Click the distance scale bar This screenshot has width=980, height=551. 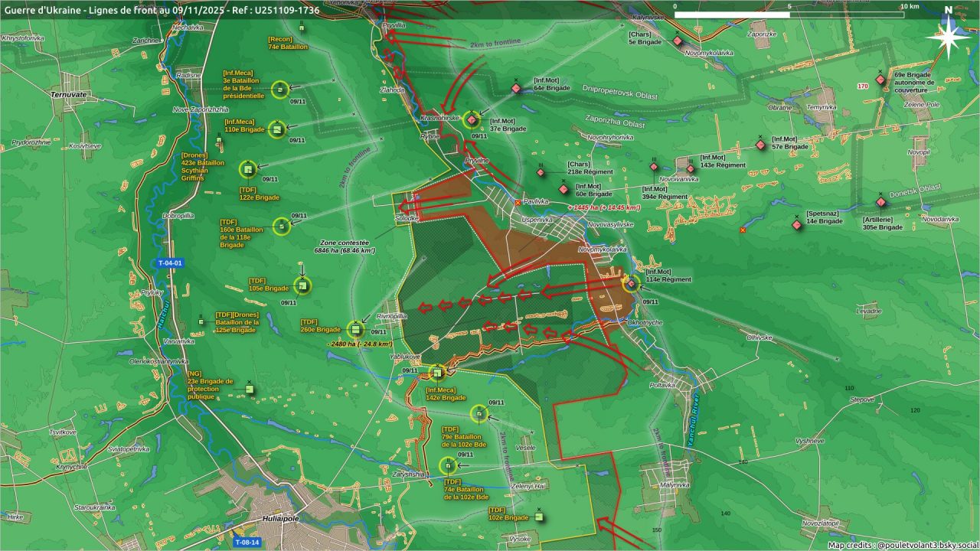789,15
